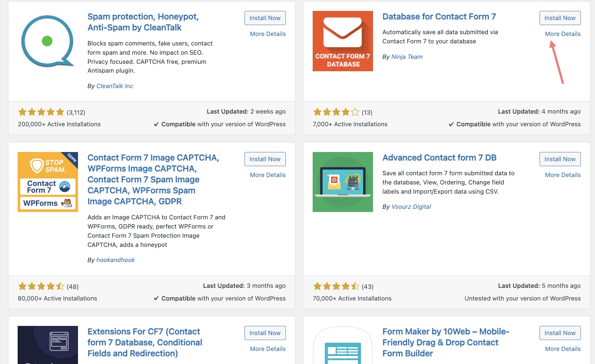
Task: Open More Details for Extensions For CF7
Action: (x=268, y=349)
